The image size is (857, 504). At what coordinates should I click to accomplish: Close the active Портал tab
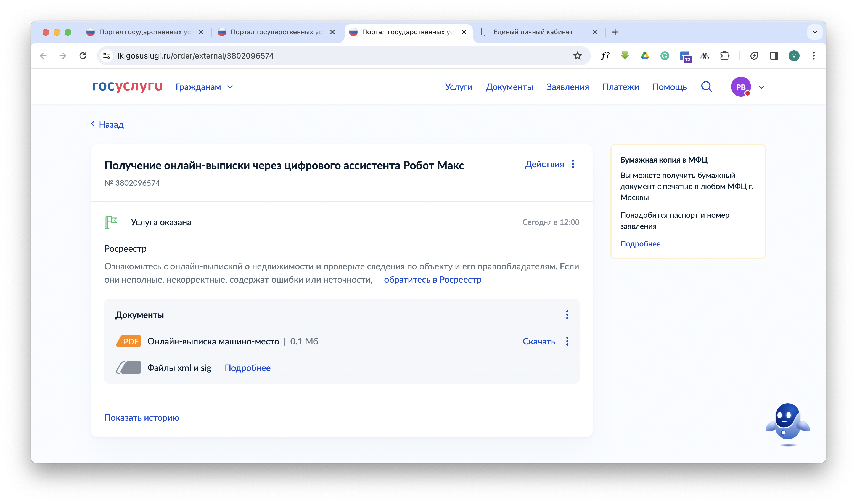coord(464,32)
